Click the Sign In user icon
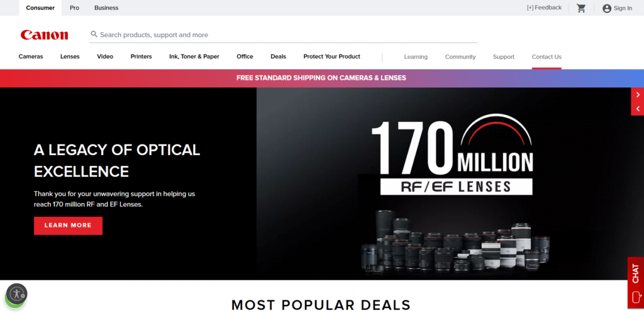This screenshot has width=644, height=313. pyautogui.click(x=606, y=8)
